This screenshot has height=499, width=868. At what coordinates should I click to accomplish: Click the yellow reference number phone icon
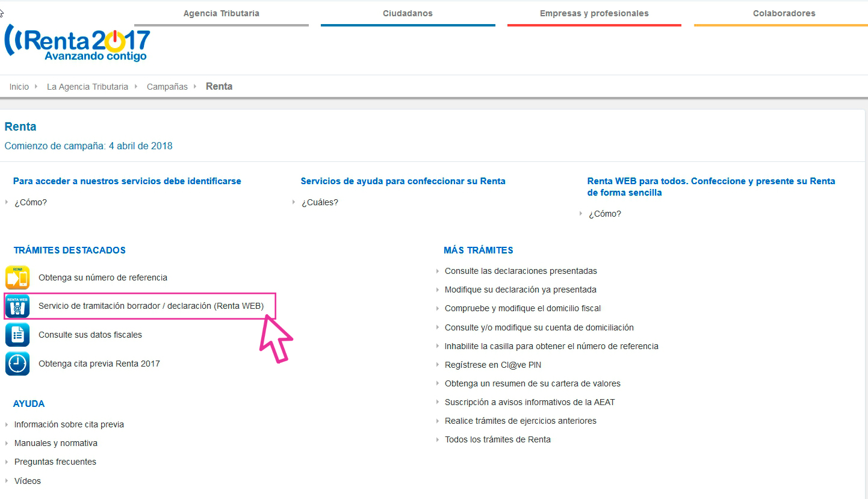click(17, 277)
